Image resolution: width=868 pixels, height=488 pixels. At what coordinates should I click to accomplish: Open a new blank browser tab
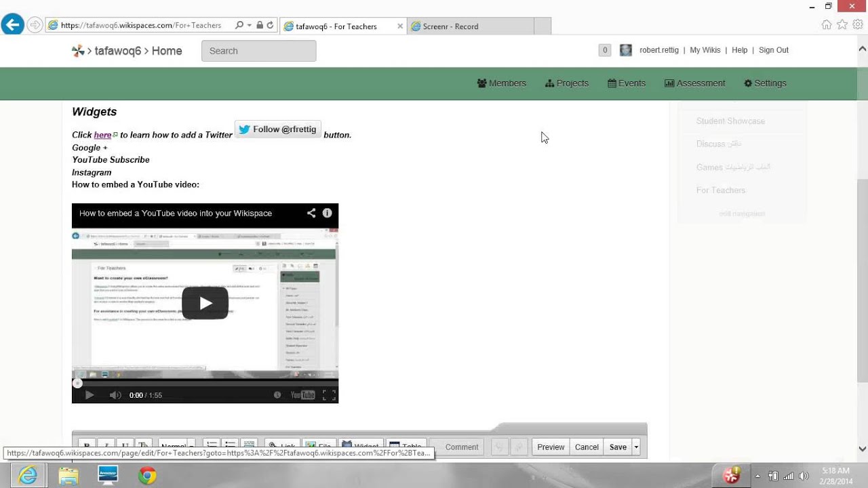pos(542,26)
